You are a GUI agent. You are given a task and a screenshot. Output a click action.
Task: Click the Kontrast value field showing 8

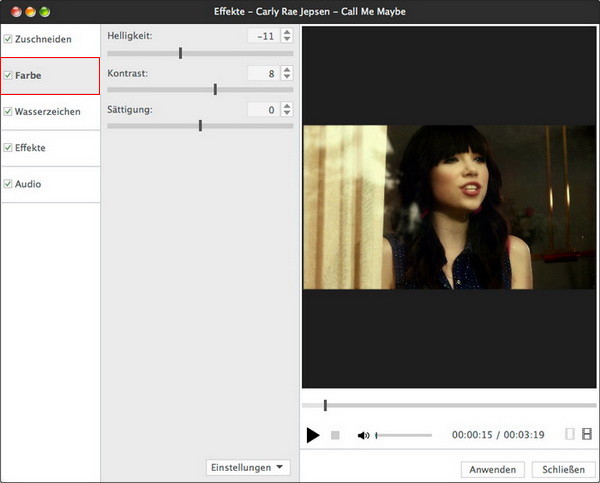[264, 73]
